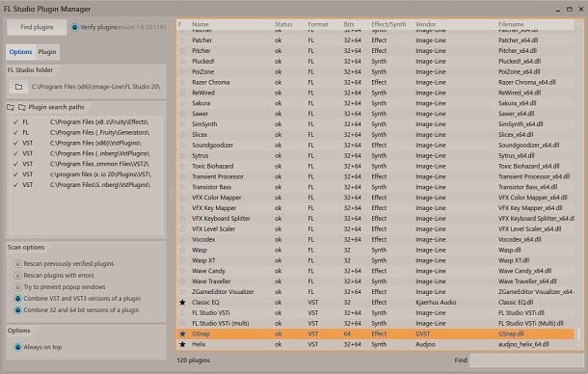
Task: Select the VFX Color Mapper row
Action: (x=376, y=198)
